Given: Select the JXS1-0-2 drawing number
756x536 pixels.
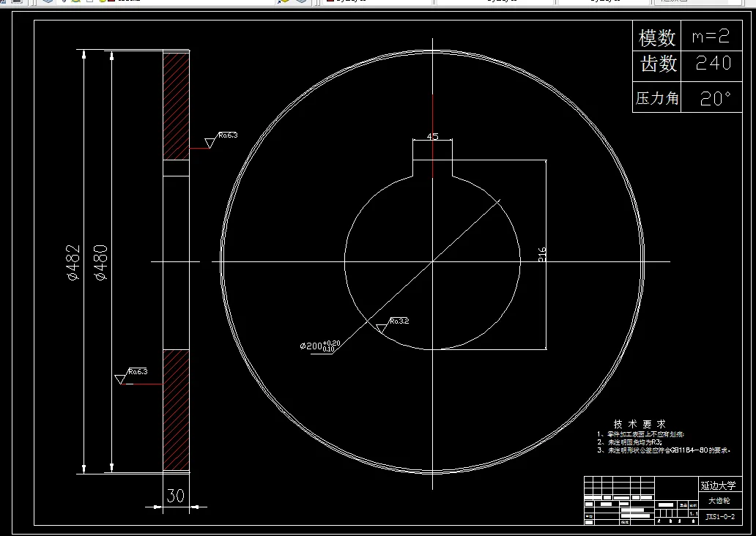Looking at the screenshot, I should click(720, 517).
